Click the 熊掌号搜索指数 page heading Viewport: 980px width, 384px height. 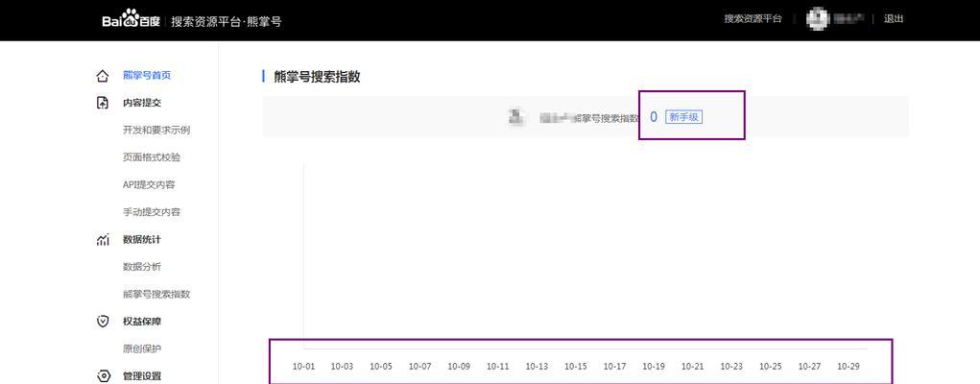tap(317, 77)
